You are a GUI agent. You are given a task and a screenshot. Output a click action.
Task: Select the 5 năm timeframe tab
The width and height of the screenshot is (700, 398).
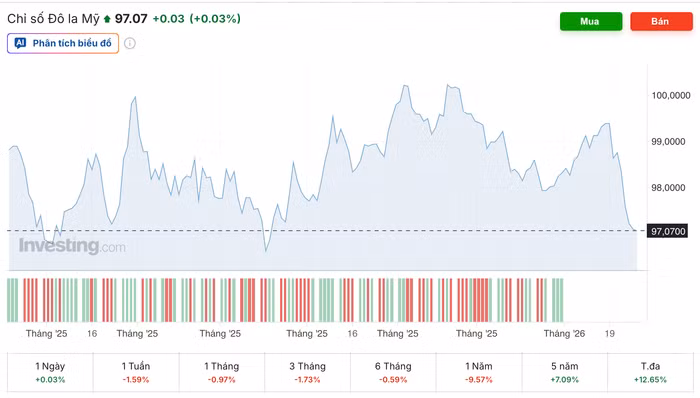point(564,372)
